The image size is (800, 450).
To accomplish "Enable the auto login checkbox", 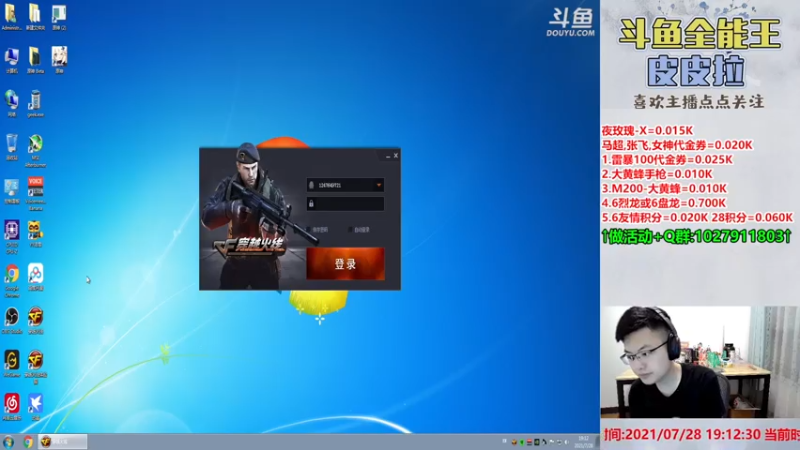I will click(x=350, y=230).
